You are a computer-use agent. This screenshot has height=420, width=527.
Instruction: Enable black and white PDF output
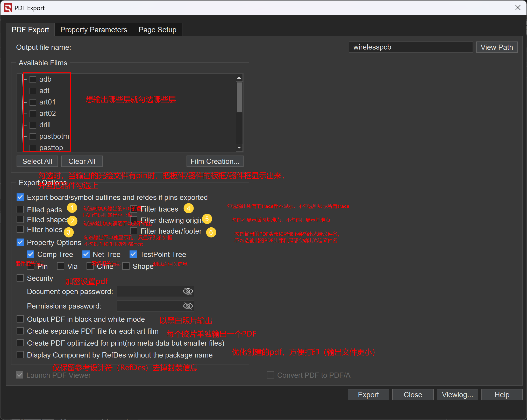click(20, 319)
